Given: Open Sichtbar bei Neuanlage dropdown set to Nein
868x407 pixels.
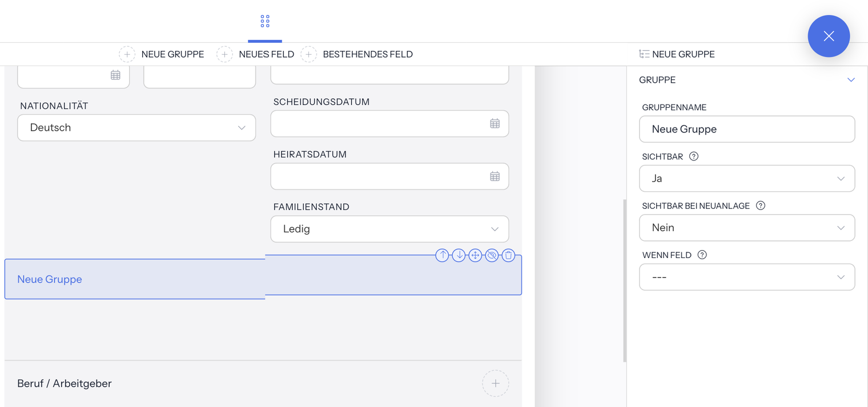Looking at the screenshot, I should (747, 228).
